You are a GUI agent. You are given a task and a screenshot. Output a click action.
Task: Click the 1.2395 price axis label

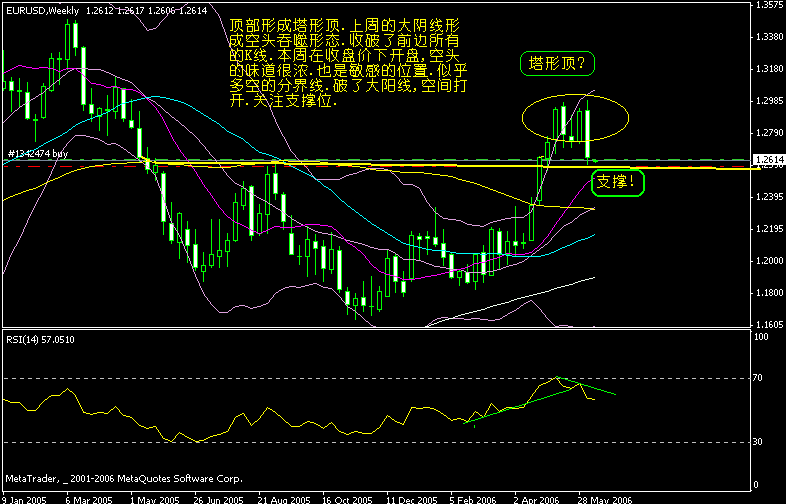(769, 197)
